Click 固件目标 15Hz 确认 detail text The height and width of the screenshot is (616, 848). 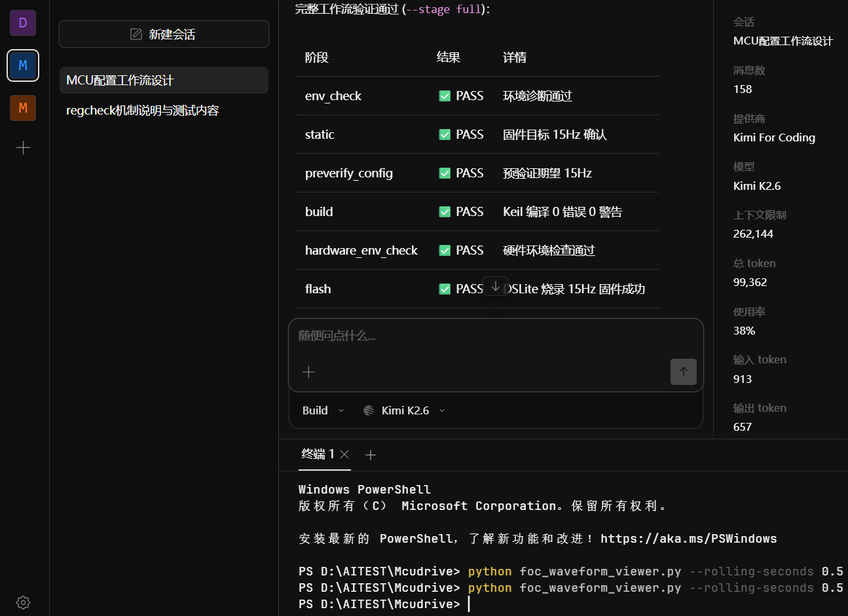pyautogui.click(x=555, y=135)
